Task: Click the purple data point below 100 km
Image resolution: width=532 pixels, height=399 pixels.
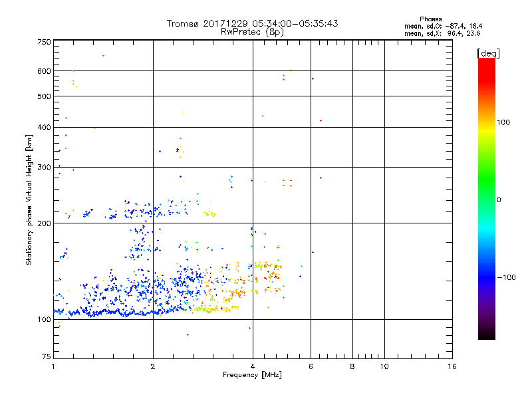Action: 188,335
